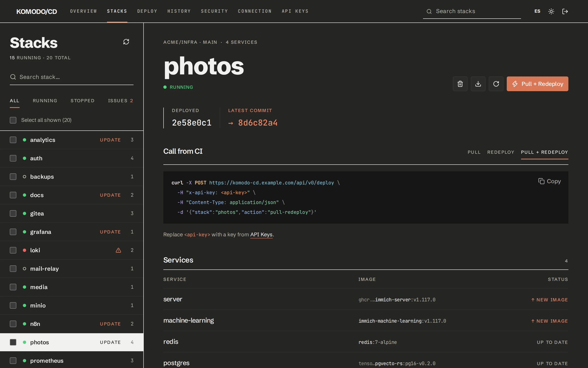This screenshot has width=588, height=368.
Task: Click the download pull icon button
Action: pos(478,84)
